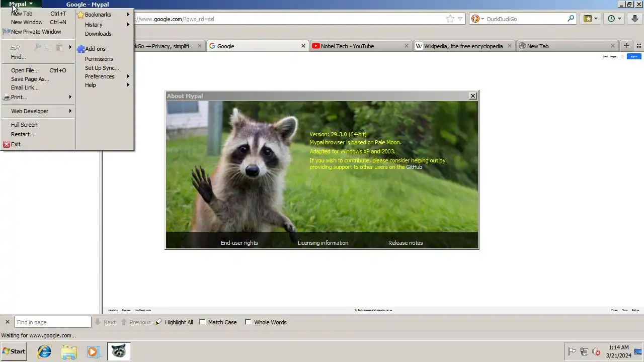Close the Wikipedia tab
Viewport: 644px width, 362px height.
coord(510,46)
